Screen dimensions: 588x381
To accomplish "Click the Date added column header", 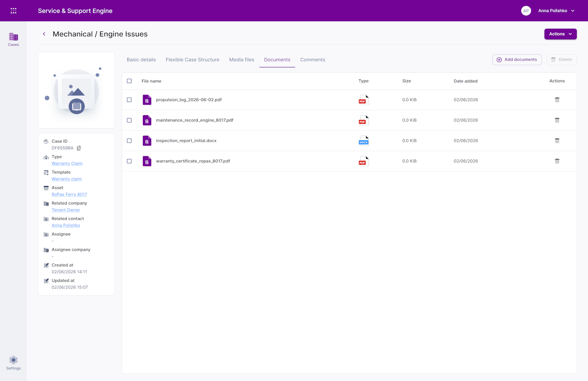I will click(465, 81).
